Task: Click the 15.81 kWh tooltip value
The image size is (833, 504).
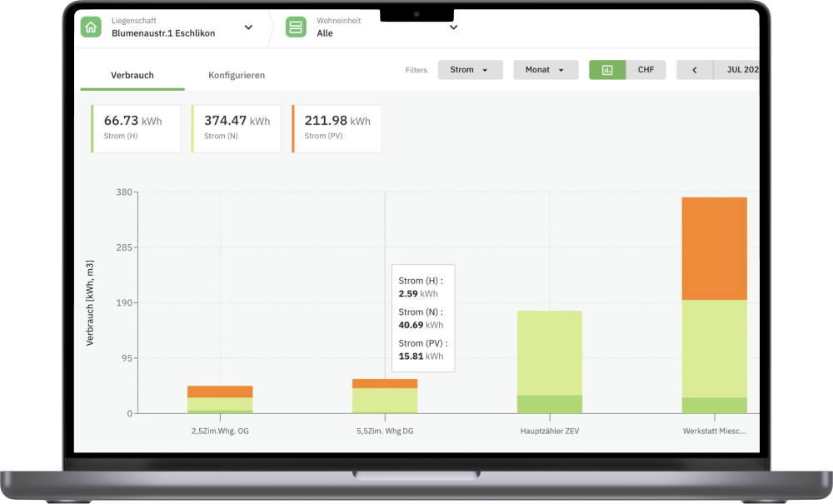Action: [x=421, y=357]
